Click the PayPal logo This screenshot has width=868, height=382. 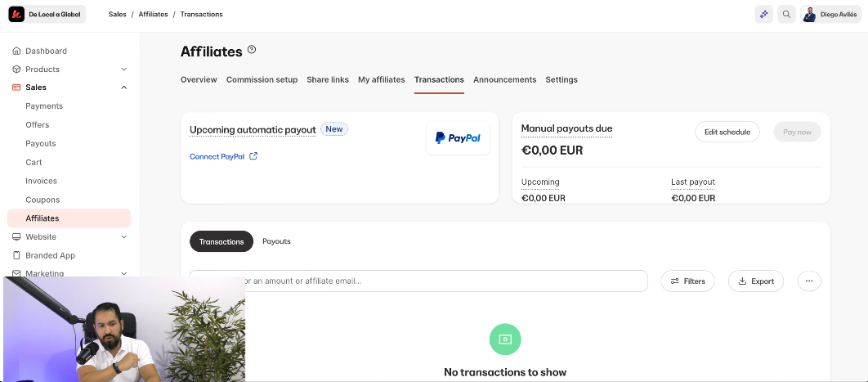(x=458, y=138)
